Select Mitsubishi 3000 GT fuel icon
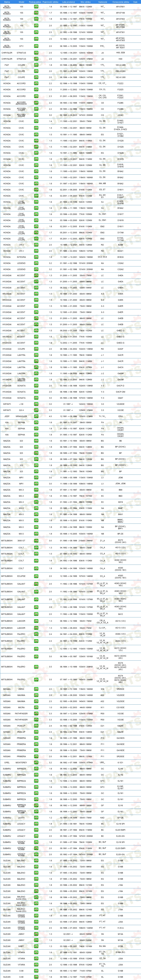Image resolution: width=141 pixels, height=980 pixels. click(x=36, y=541)
